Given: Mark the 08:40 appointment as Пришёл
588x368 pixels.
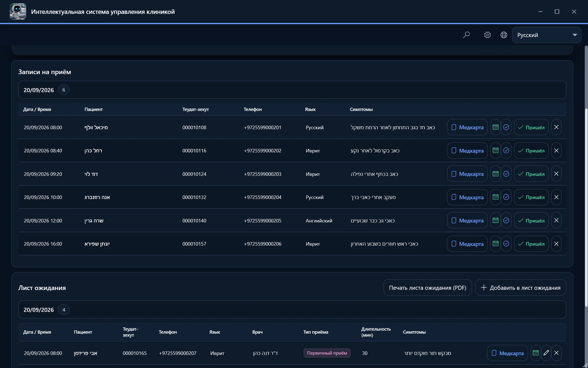Looking at the screenshot, I should (531, 150).
